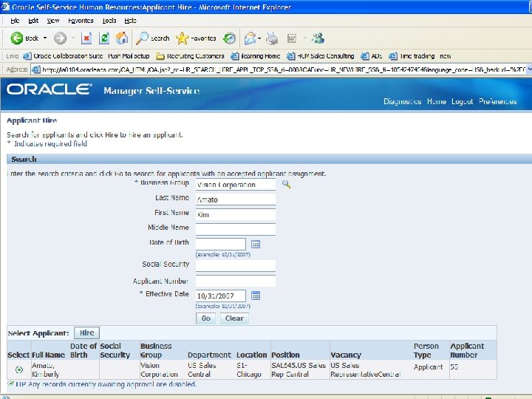
Task: Go back with the Back arrow icon
Action: point(16,38)
